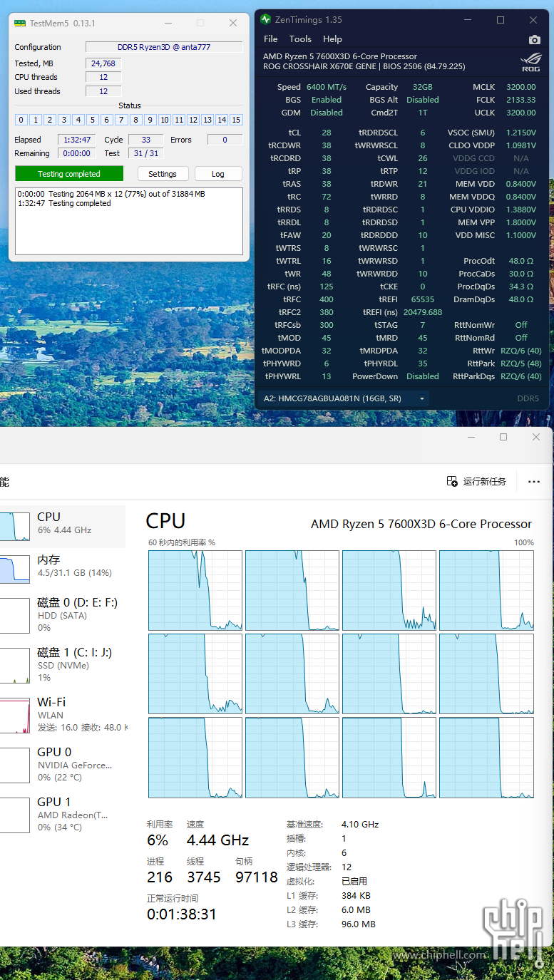Click the base speed 4.10 GHz value
Screen dimensions: 554x980
click(x=360, y=825)
